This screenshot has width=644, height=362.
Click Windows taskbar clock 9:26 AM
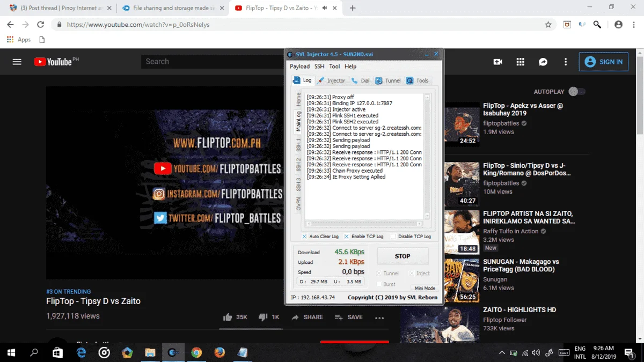pos(604,349)
